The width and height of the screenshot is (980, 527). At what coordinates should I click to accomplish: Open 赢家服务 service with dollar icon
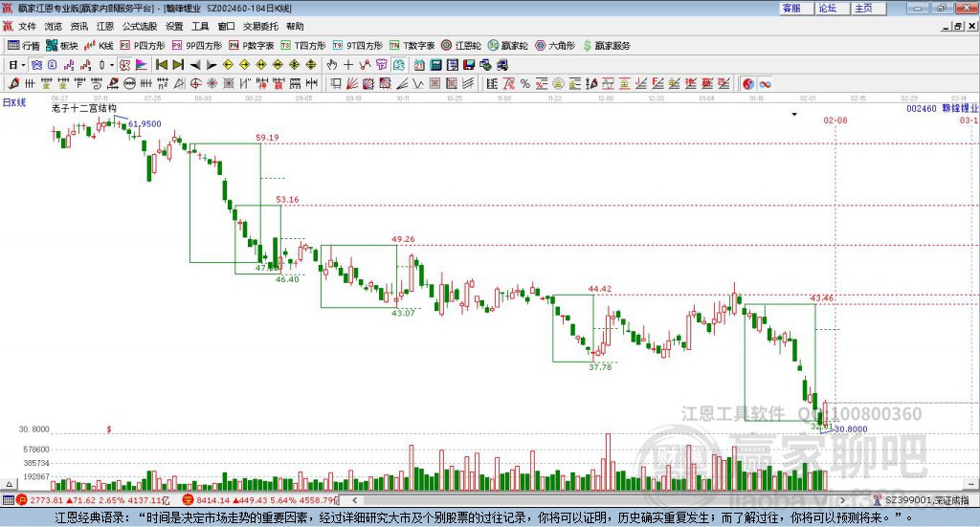[x=606, y=46]
